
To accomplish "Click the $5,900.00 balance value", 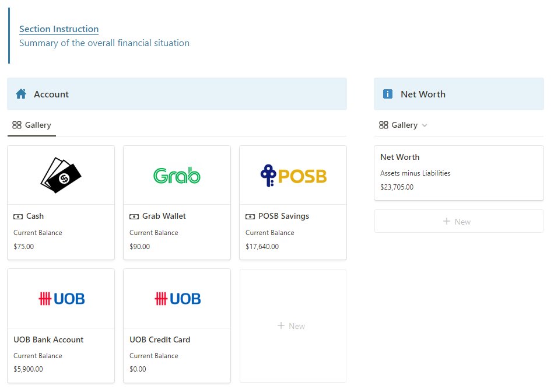I will pos(28,369).
